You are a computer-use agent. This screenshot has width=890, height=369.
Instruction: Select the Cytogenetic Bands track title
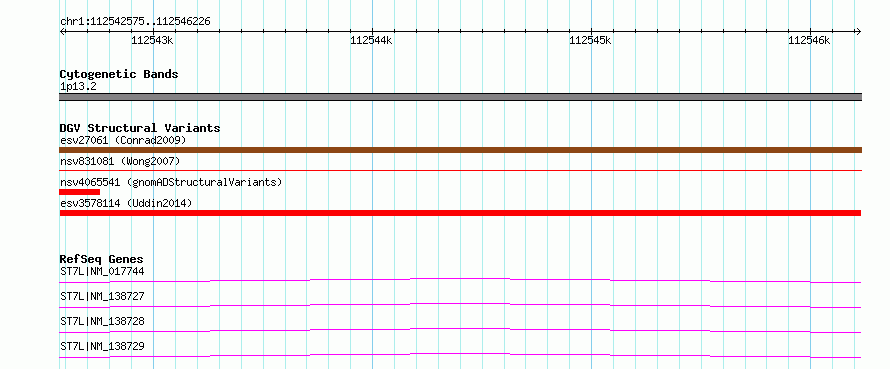coord(119,74)
